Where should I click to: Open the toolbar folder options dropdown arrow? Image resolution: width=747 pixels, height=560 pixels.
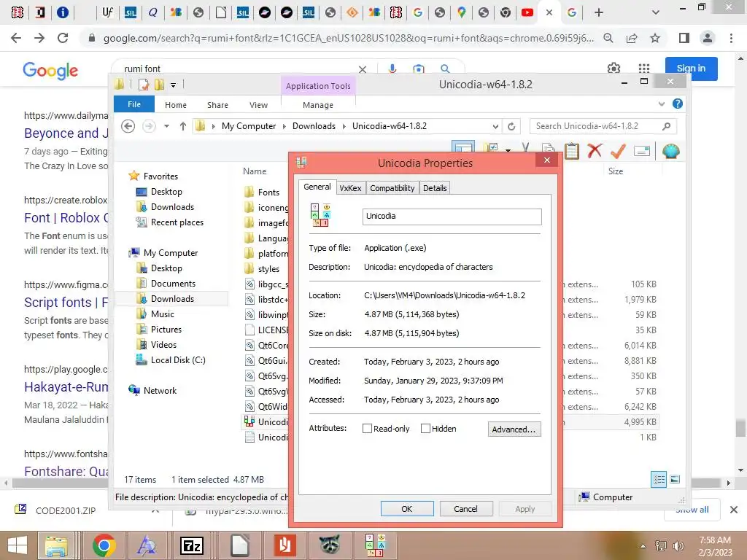click(508, 150)
